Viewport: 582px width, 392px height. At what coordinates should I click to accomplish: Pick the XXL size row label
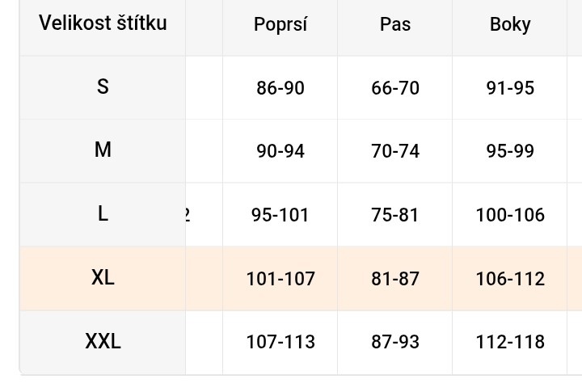(103, 341)
